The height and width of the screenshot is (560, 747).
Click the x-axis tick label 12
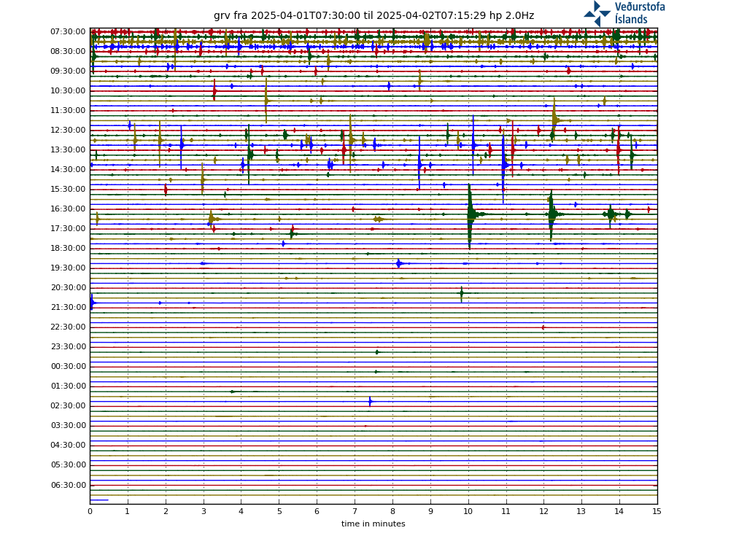coord(543,511)
